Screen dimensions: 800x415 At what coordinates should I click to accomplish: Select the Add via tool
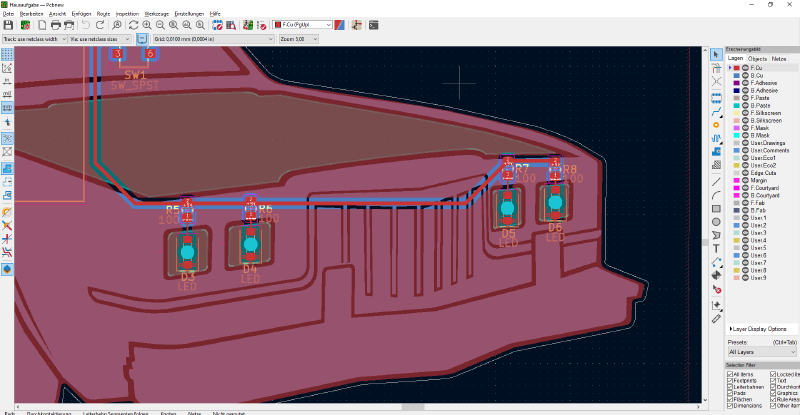[x=716, y=125]
